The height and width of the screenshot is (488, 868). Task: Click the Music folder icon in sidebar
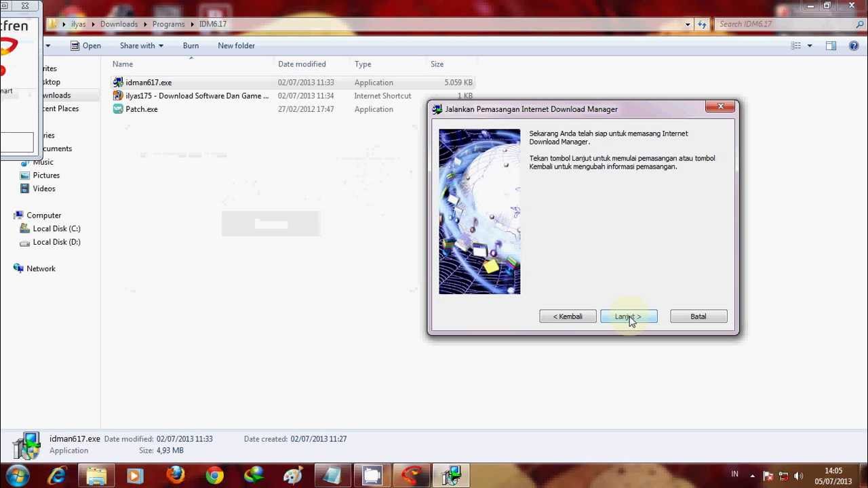point(25,162)
